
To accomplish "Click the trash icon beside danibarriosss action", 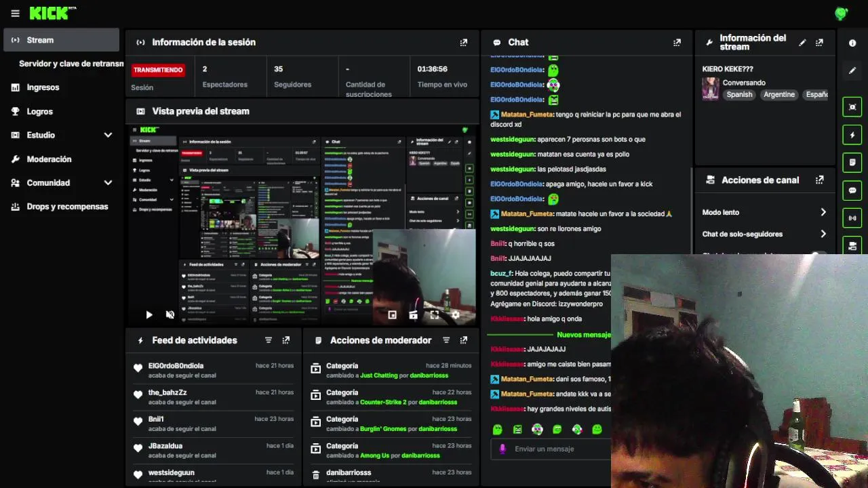I will (x=315, y=474).
